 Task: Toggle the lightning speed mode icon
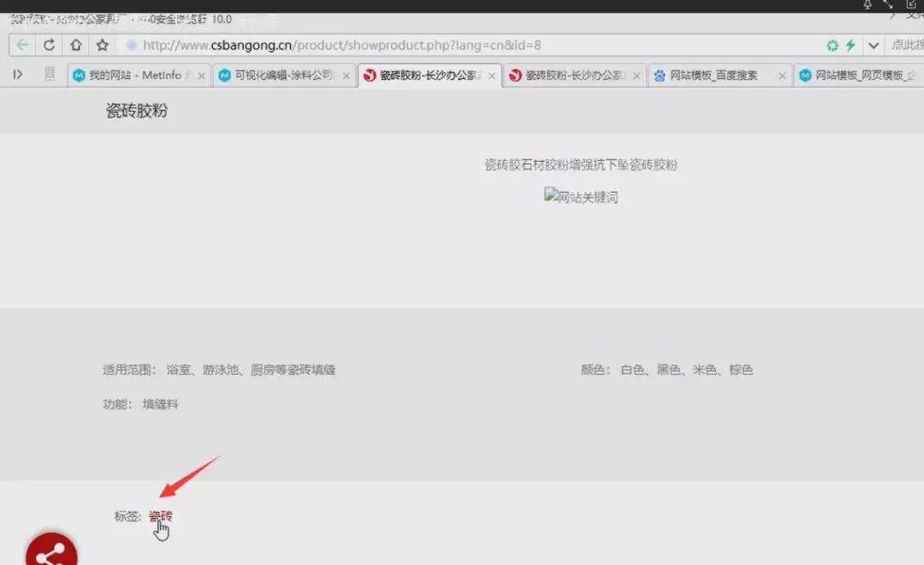850,45
